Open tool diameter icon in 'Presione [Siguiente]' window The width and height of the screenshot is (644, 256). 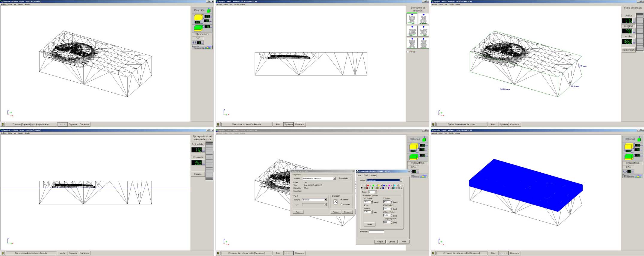pos(194,42)
